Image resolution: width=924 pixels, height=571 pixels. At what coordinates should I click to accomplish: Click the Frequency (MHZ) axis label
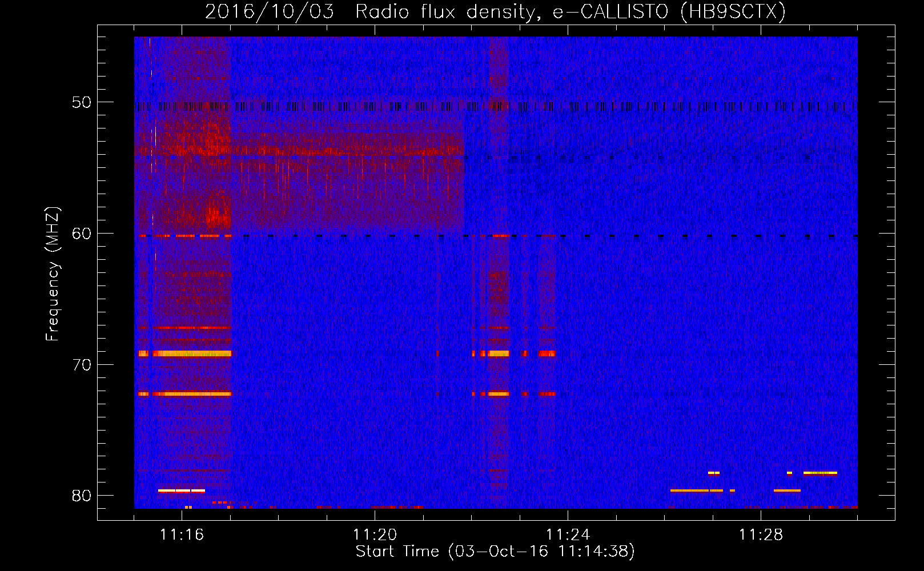click(x=53, y=274)
